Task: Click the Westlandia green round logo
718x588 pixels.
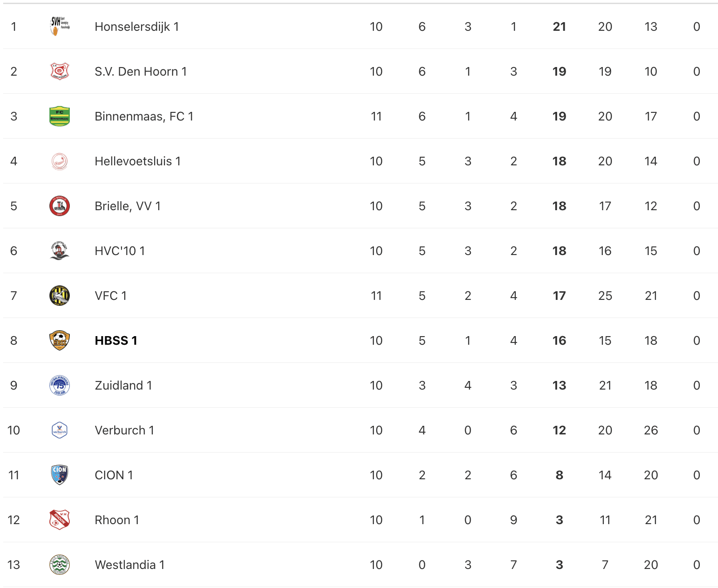Action: coord(59,564)
